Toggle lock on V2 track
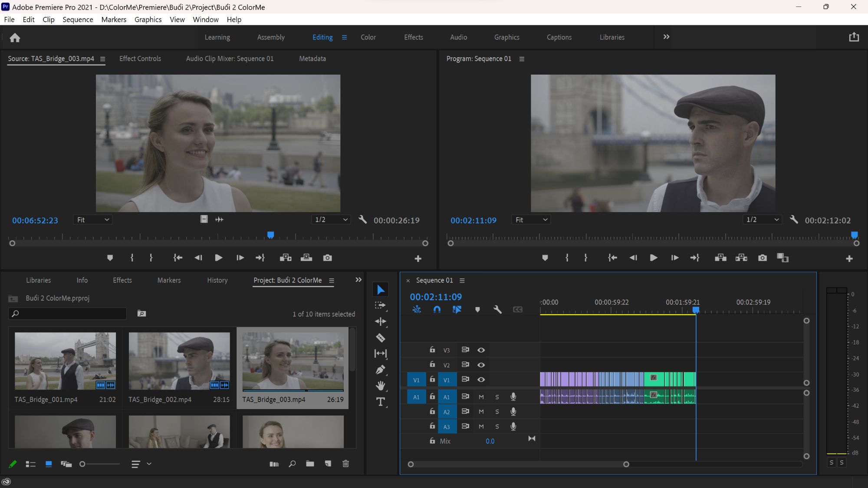This screenshot has height=488, width=868. click(432, 364)
